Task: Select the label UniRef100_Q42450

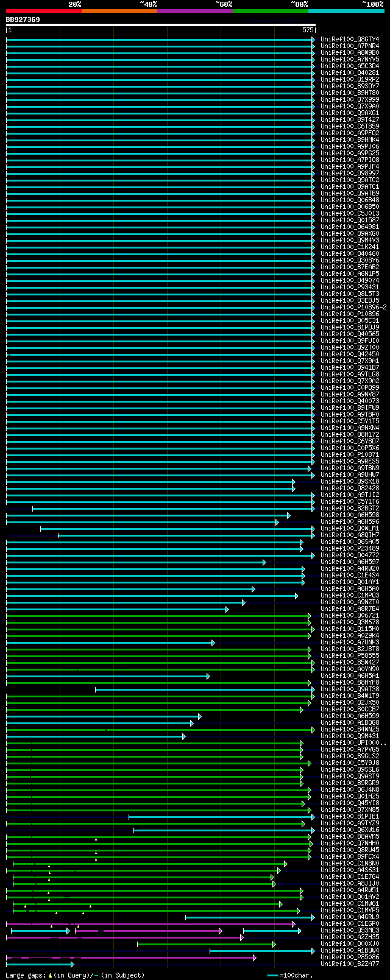Action: pyautogui.click(x=350, y=354)
